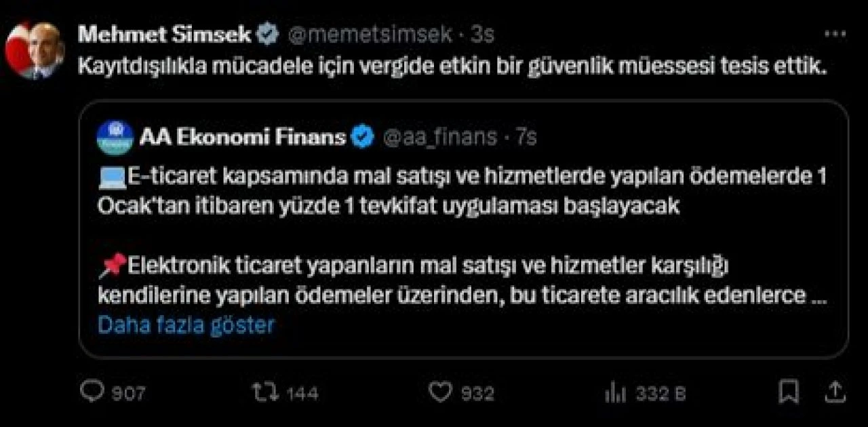The width and height of the screenshot is (868, 427).
Task: View the tweet analytics showing 332 B views
Action: (631, 392)
